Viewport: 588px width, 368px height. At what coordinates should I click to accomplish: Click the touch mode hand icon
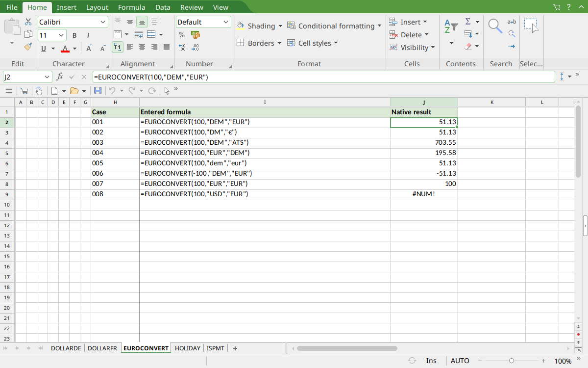click(39, 91)
